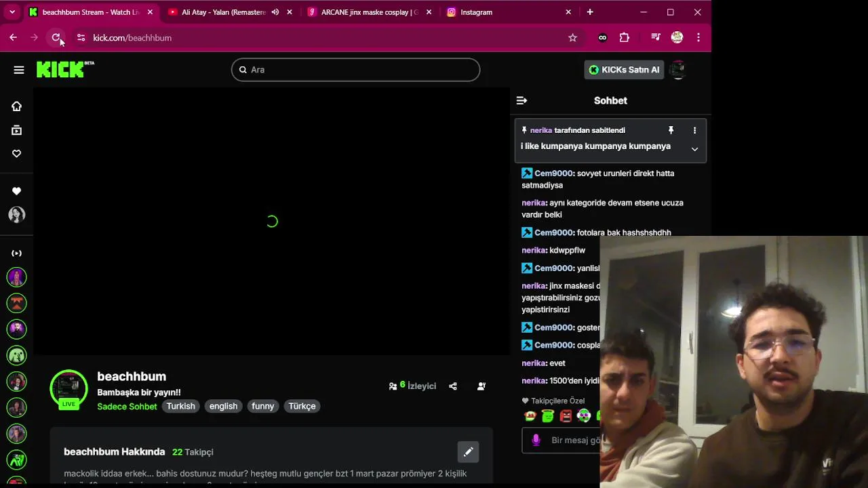
Task: Open the outlined heart Following icon
Action: click(x=16, y=154)
